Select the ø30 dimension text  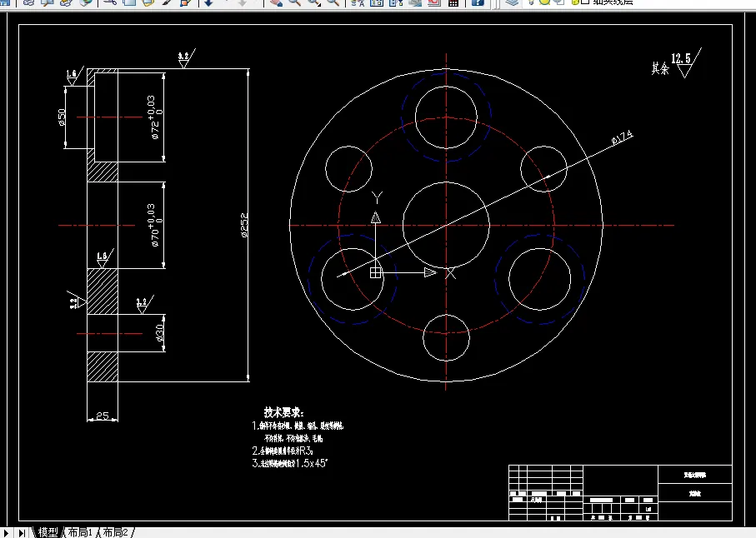tap(159, 333)
